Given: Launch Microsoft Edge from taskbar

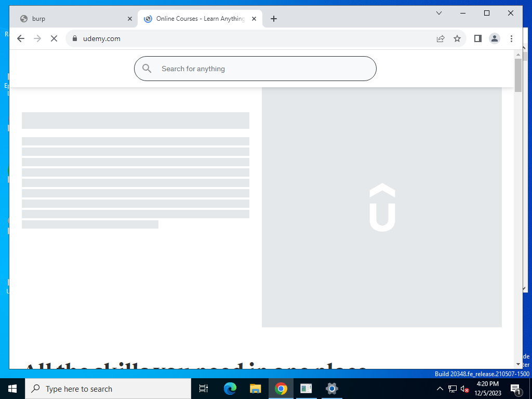Looking at the screenshot, I should coord(230,389).
